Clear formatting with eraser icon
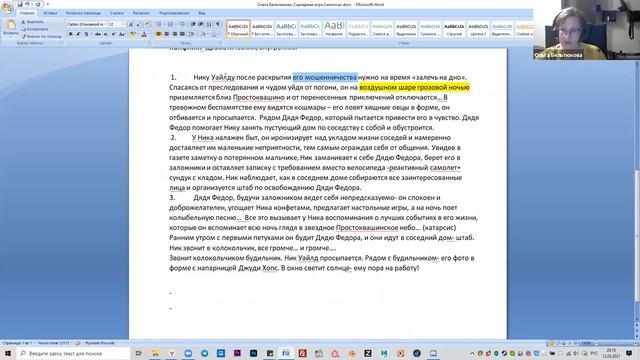Viewport: 640px width, 360px height. click(x=147, y=24)
